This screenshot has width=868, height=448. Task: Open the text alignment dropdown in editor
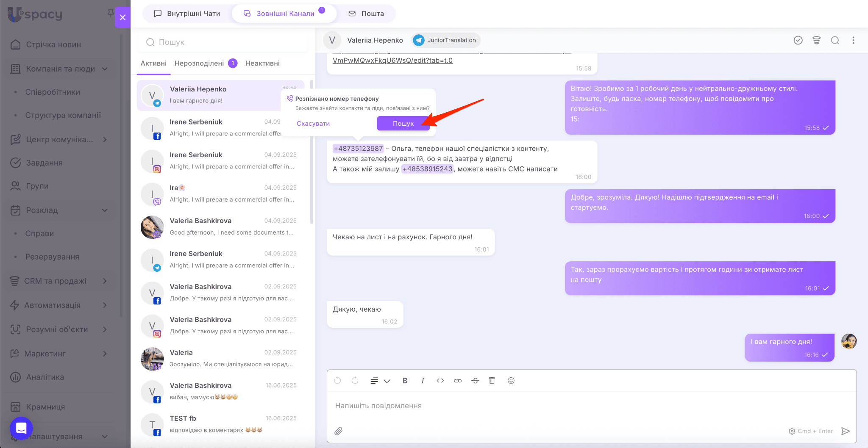380,381
